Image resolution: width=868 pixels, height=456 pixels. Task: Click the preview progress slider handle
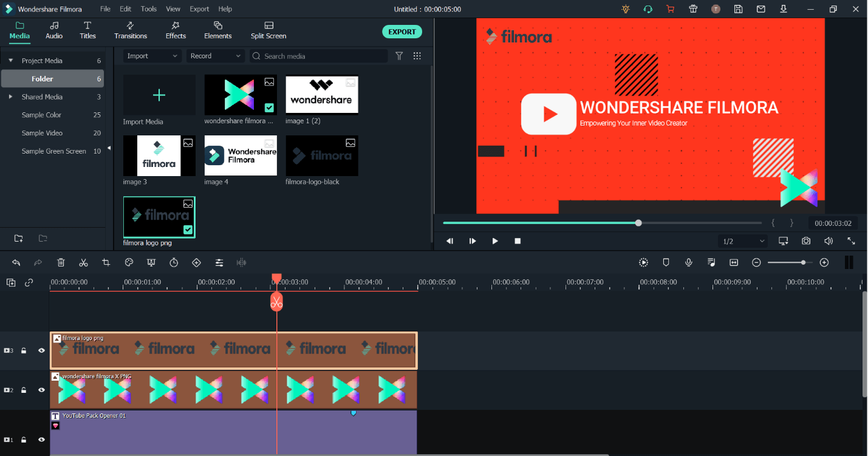click(638, 223)
